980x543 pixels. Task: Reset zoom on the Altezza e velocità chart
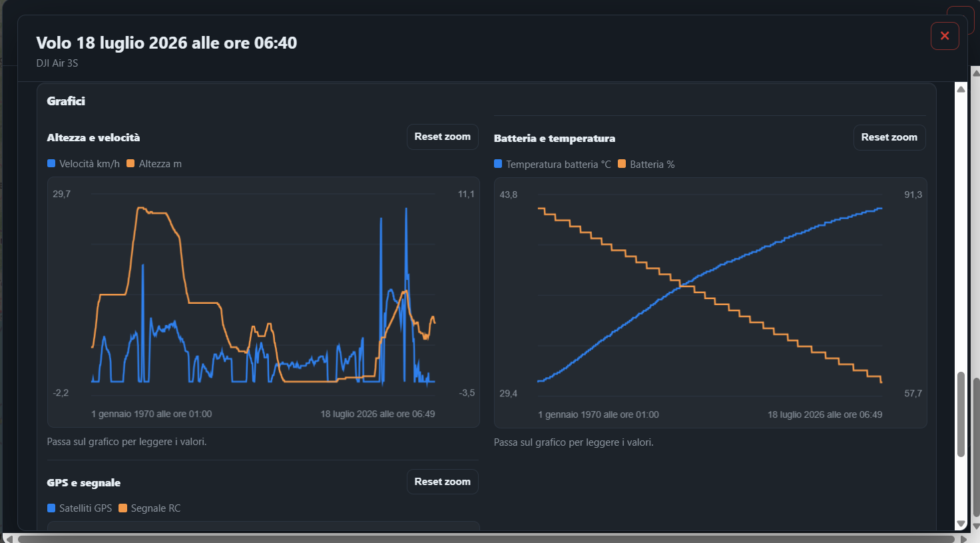pos(443,137)
